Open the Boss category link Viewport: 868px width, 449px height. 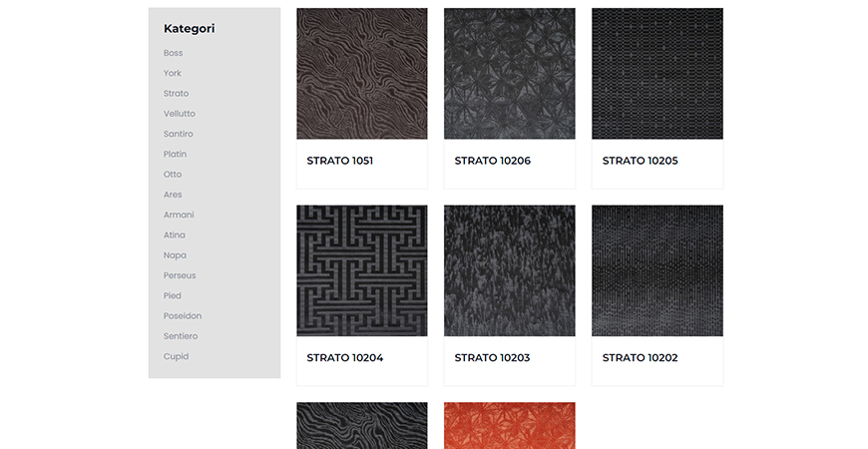[x=173, y=53]
